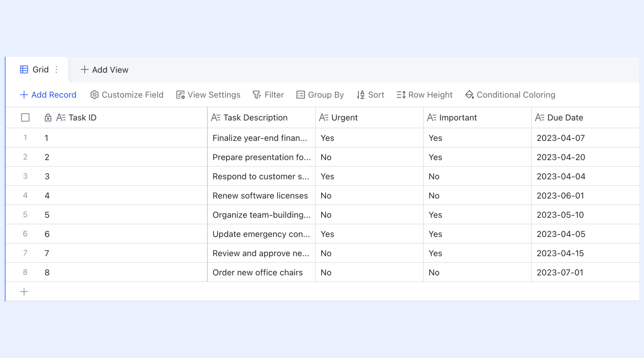Click due date 2023-05-10
The image size is (644, 358).
[585, 215]
